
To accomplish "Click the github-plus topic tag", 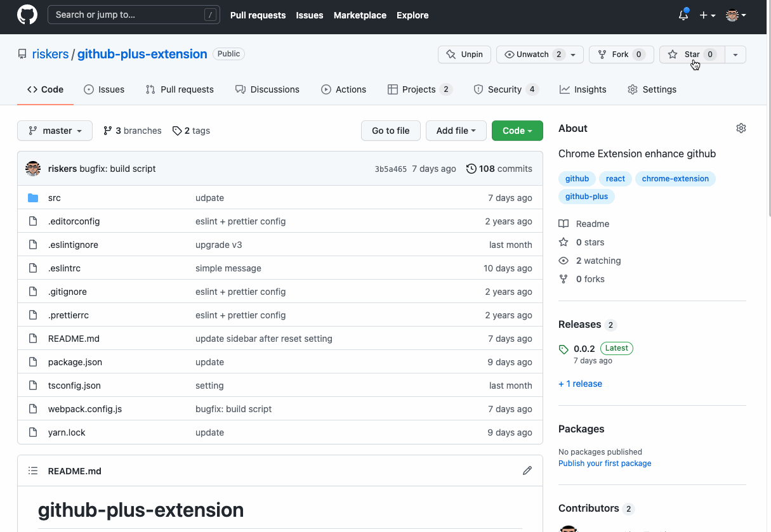I will (586, 197).
